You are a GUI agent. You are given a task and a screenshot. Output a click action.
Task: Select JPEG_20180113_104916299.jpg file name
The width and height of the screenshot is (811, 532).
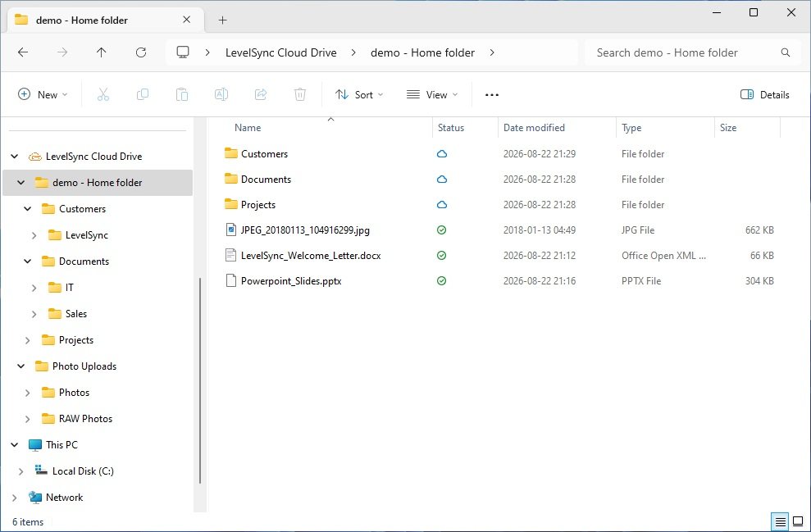tap(305, 230)
